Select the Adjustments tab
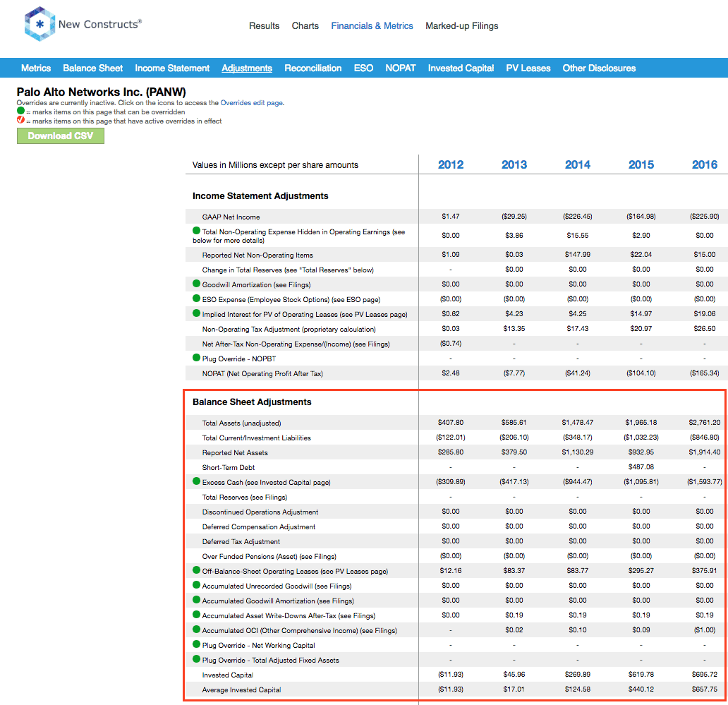The width and height of the screenshot is (728, 705). pyautogui.click(x=247, y=68)
